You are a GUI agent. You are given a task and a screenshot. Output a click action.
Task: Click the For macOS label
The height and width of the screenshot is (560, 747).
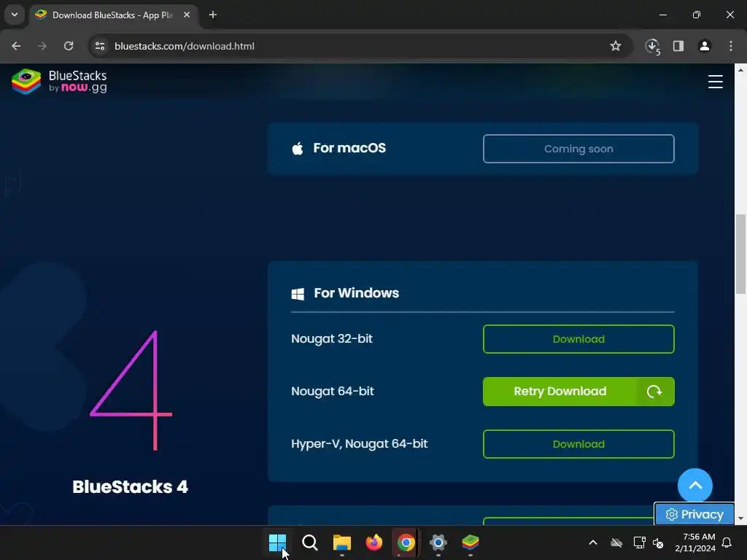point(349,148)
